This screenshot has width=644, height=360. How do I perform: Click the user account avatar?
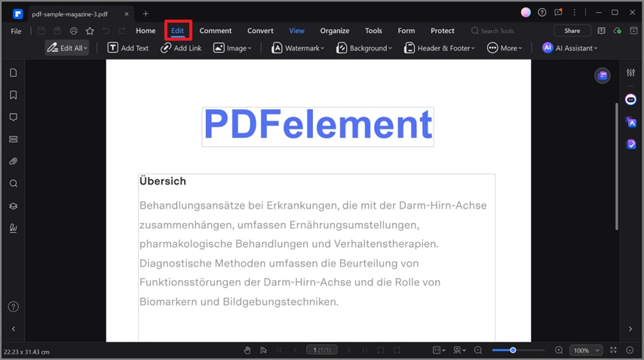pos(526,13)
